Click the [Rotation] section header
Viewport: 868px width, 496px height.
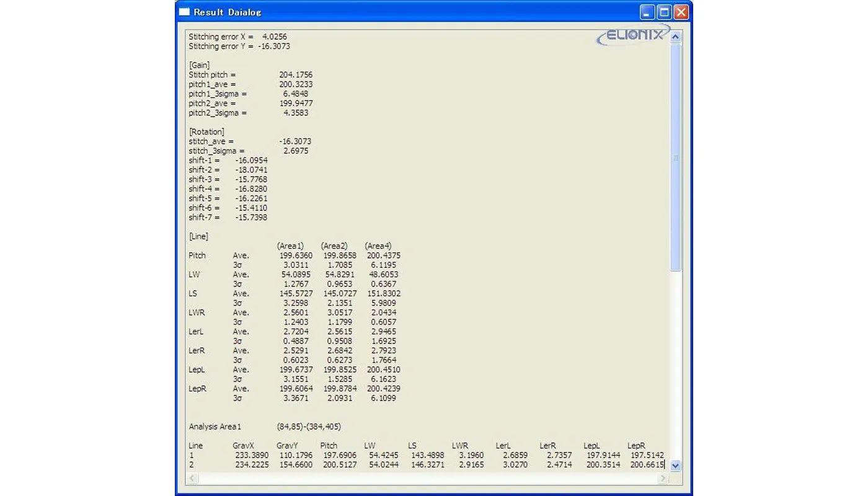206,132
